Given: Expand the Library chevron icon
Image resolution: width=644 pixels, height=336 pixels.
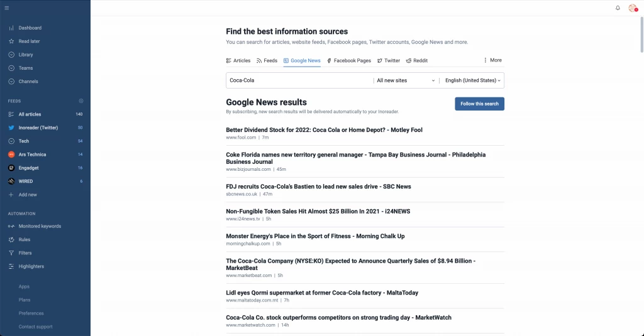Looking at the screenshot, I should (x=11, y=55).
